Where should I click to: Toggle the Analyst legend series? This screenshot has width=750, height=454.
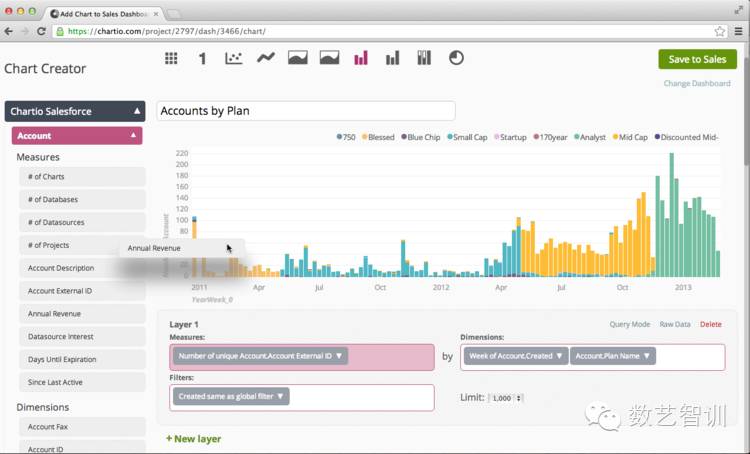click(x=590, y=137)
